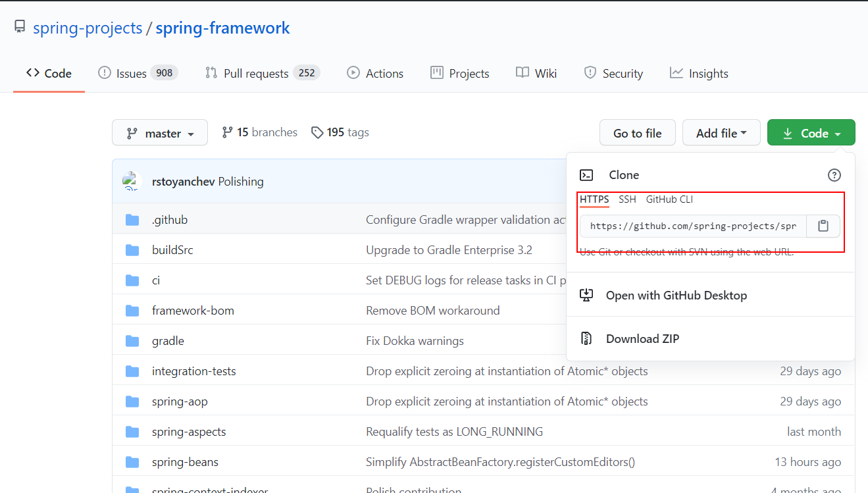Click the Download ZIP archive icon
This screenshot has height=493, width=868.
tap(586, 339)
